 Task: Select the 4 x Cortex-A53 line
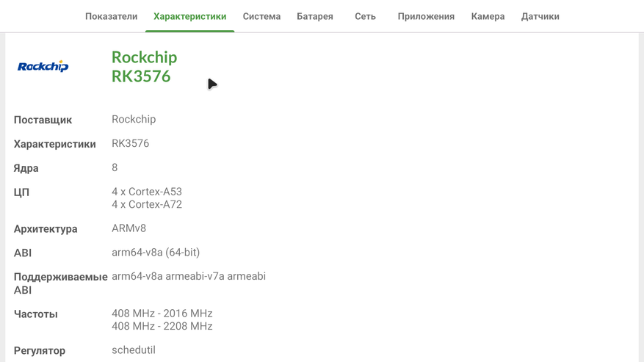point(146,192)
